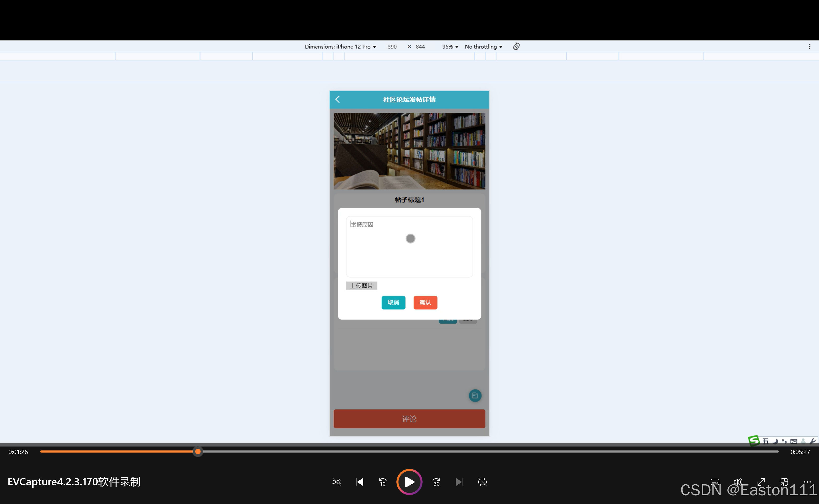The width and height of the screenshot is (819, 504).
Task: Expand the Dimensions iPhone 12 Pro dropdown
Action: 340,47
